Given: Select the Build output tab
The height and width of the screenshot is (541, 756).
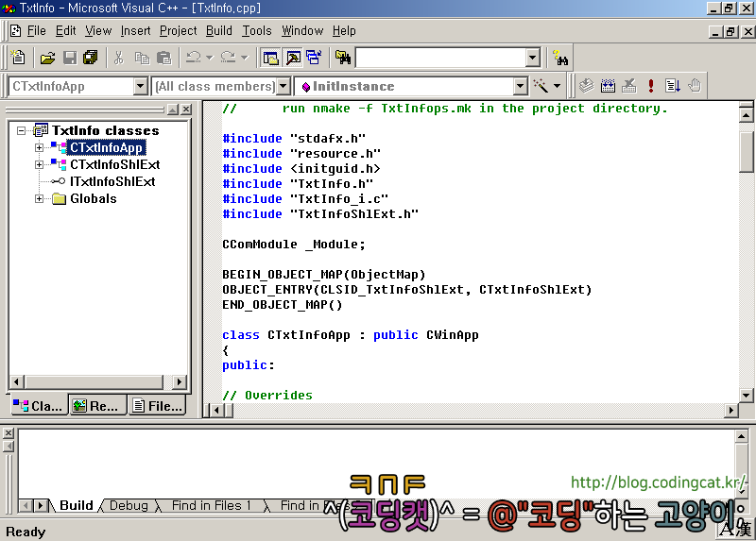Looking at the screenshot, I should click(77, 505).
